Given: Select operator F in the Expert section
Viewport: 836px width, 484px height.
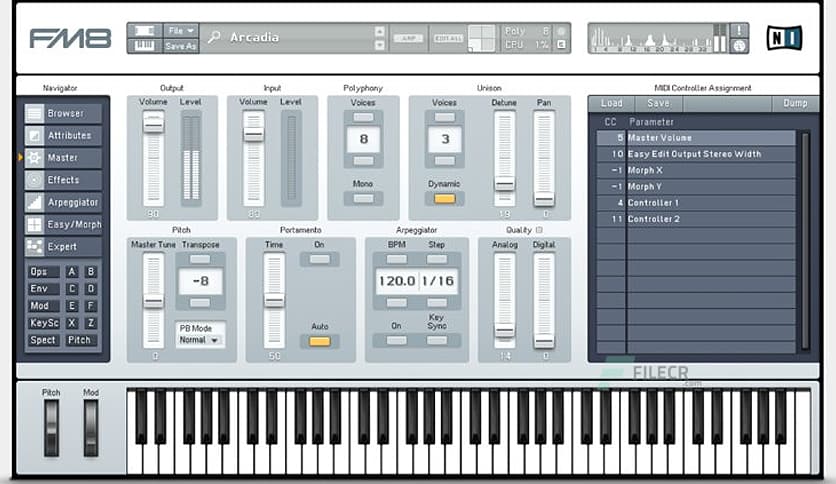Looking at the screenshot, I should (91, 306).
